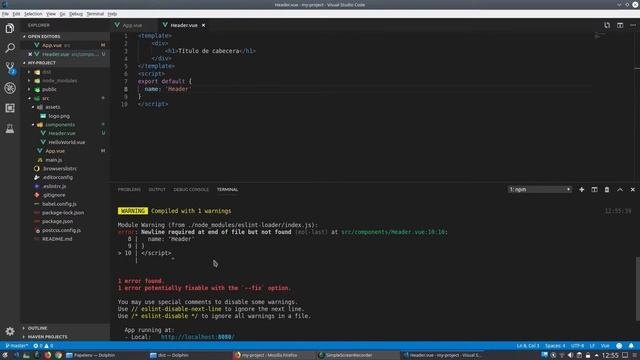Open the Manage gear settings
The width and height of the screenshot is (640, 360).
(x=10, y=331)
